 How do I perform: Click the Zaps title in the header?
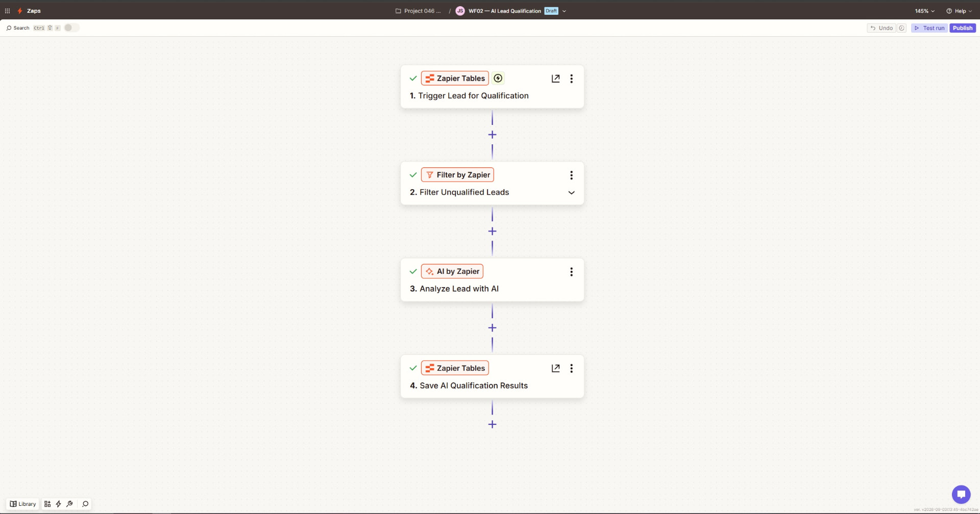(34, 11)
